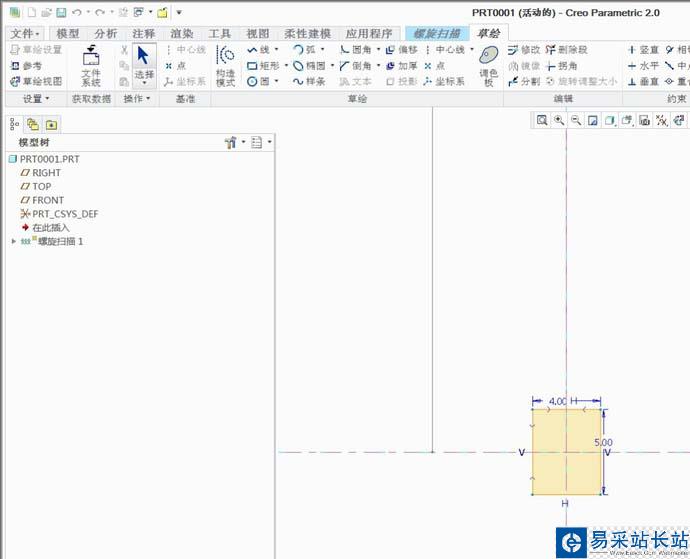Open dropdown arrow next to 矩形 (Rectangle)
This screenshot has width=690, height=559.
286,66
